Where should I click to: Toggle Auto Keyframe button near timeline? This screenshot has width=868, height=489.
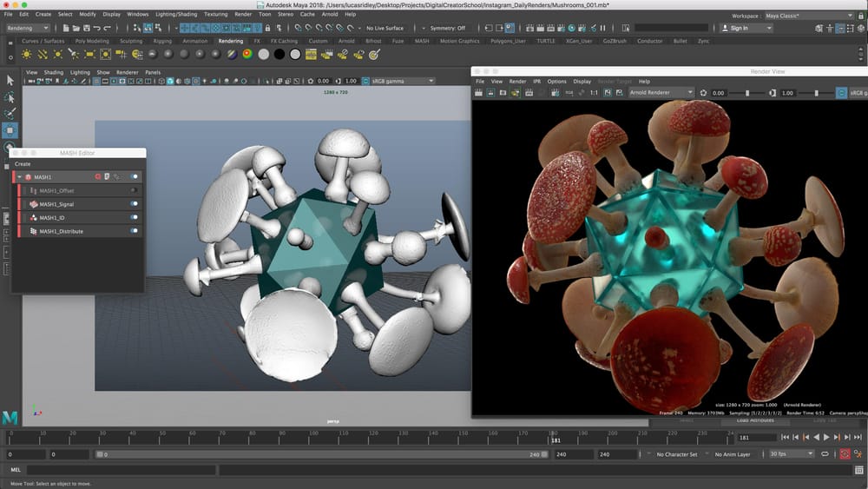(845, 454)
